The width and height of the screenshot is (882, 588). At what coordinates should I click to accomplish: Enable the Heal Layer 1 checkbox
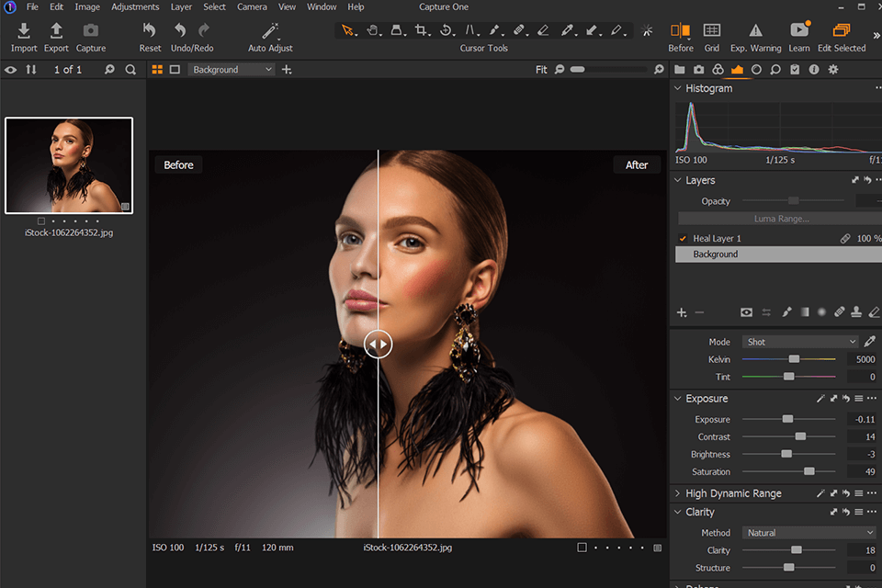pyautogui.click(x=682, y=237)
